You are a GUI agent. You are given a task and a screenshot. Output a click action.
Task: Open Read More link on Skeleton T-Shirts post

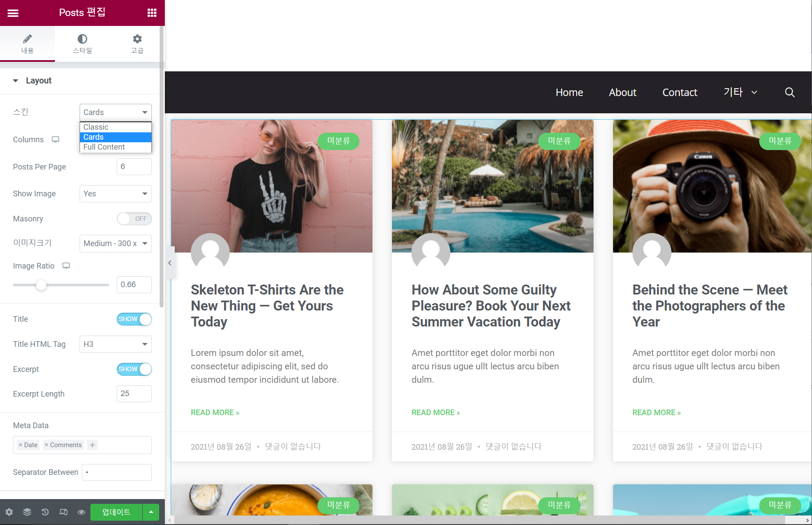point(215,413)
